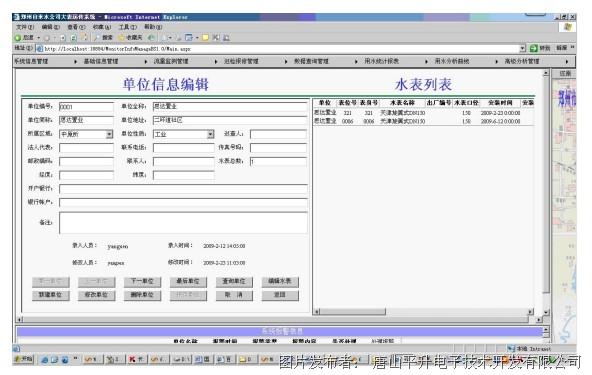Click 单位编号 input field
This screenshot has height=375, width=592.
86,107
